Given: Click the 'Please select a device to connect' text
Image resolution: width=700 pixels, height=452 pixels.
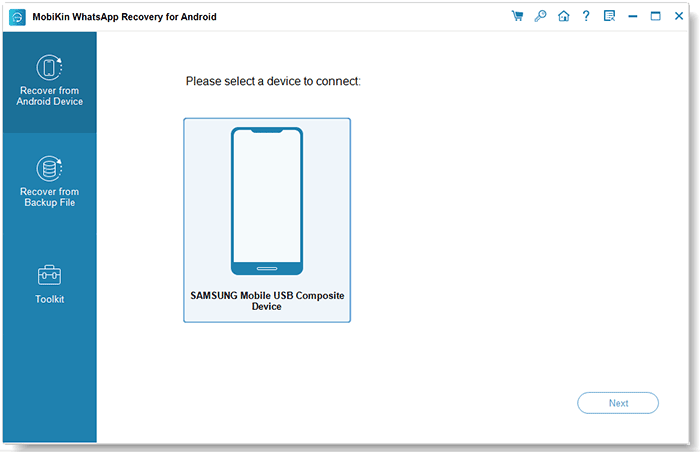Looking at the screenshot, I should click(x=273, y=81).
